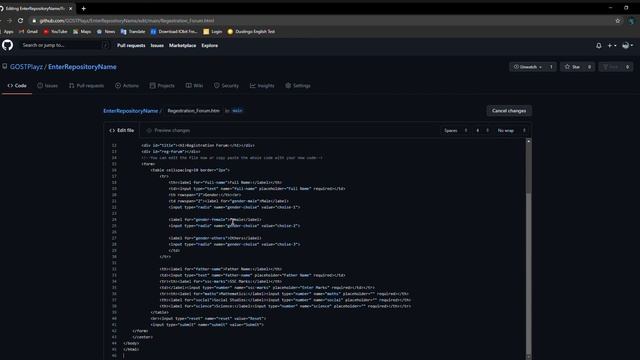The width and height of the screenshot is (640, 360).
Task: Close the Editing EnterRepositoryName tab
Action: [71, 8]
